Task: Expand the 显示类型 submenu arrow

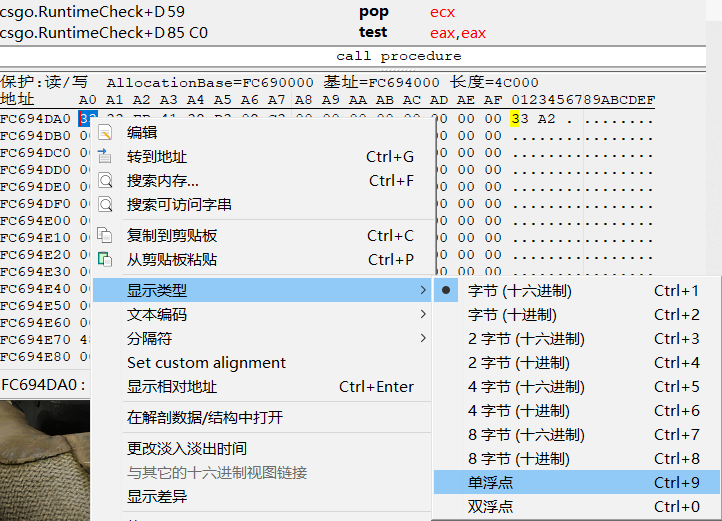Action: [423, 290]
